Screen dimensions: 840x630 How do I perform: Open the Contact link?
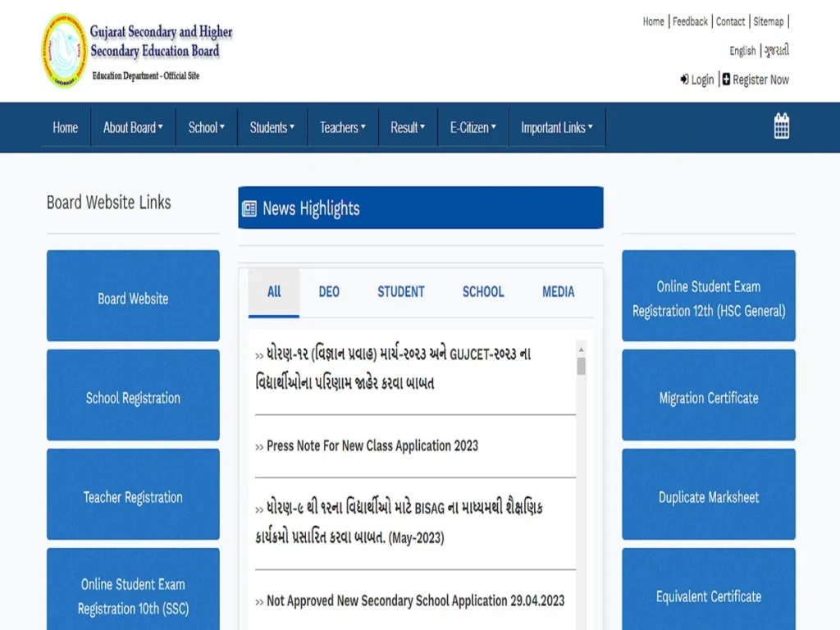pos(730,21)
